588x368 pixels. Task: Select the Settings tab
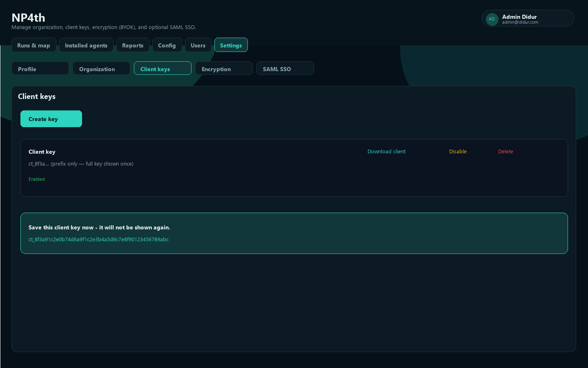click(x=231, y=45)
